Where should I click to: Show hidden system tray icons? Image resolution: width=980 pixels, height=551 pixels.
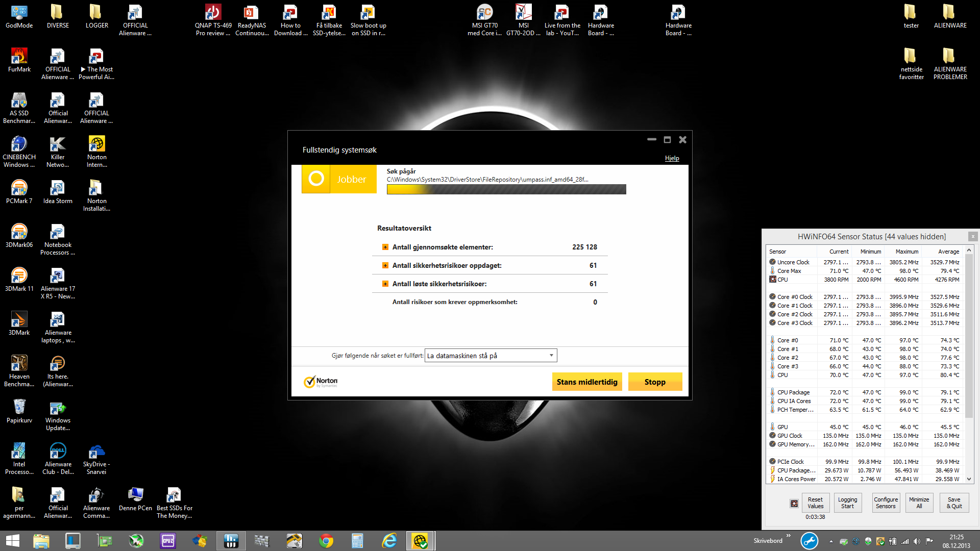[831, 541]
